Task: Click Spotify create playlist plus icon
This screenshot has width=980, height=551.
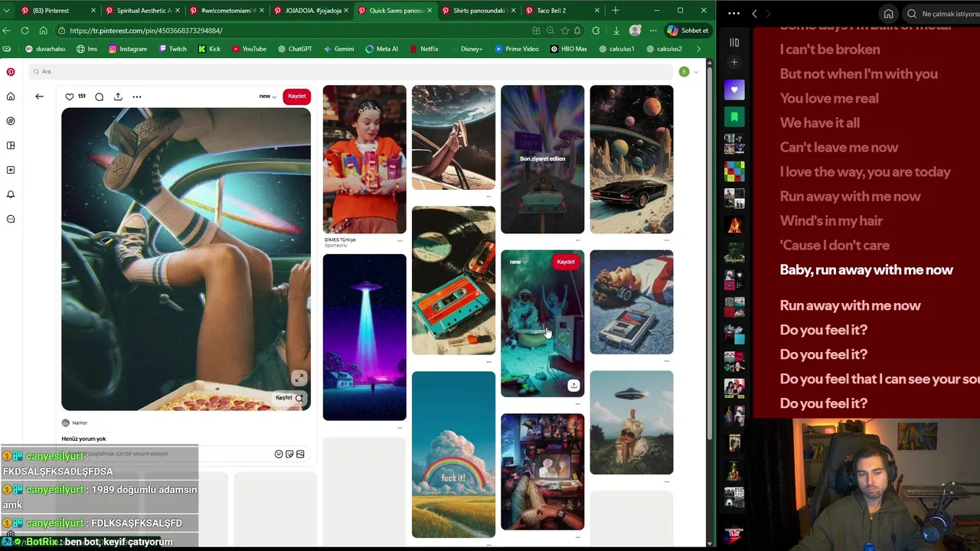Action: click(x=734, y=63)
